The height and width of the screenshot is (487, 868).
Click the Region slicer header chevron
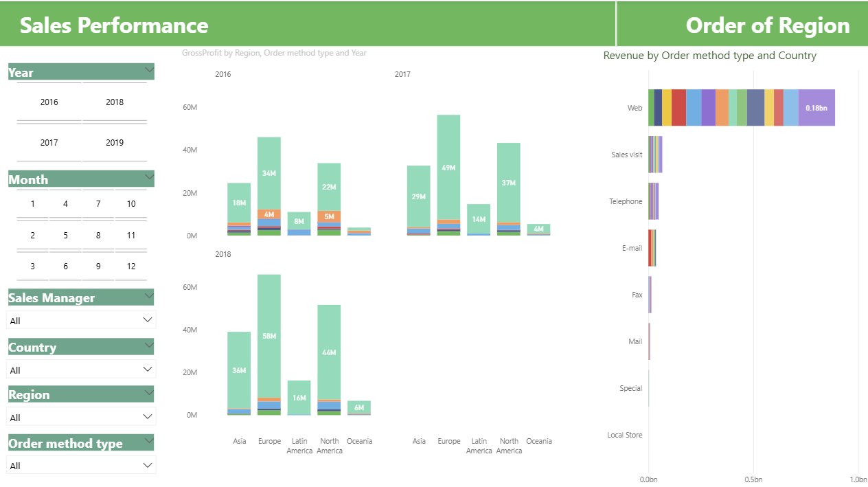(x=149, y=392)
